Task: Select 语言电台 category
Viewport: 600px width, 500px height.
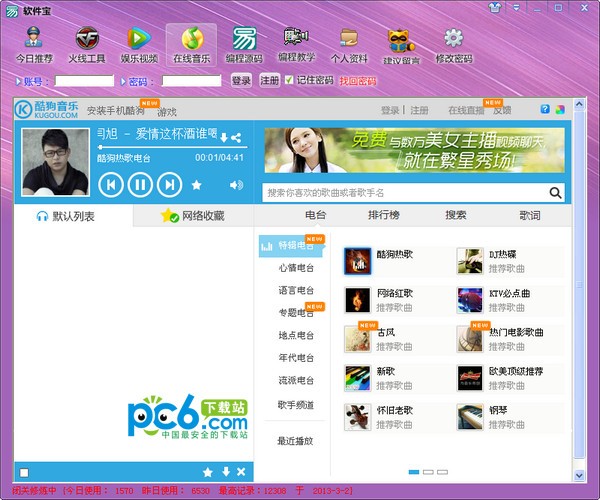Action: point(296,290)
